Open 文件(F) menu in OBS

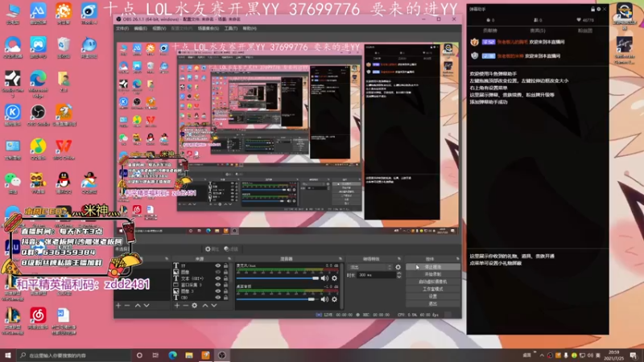coord(122,28)
